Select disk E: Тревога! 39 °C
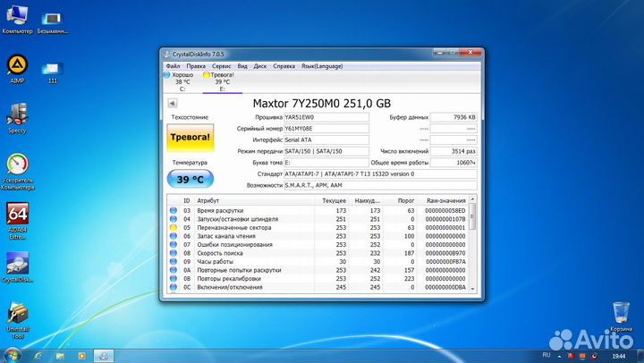The width and height of the screenshot is (644, 363). [x=221, y=81]
